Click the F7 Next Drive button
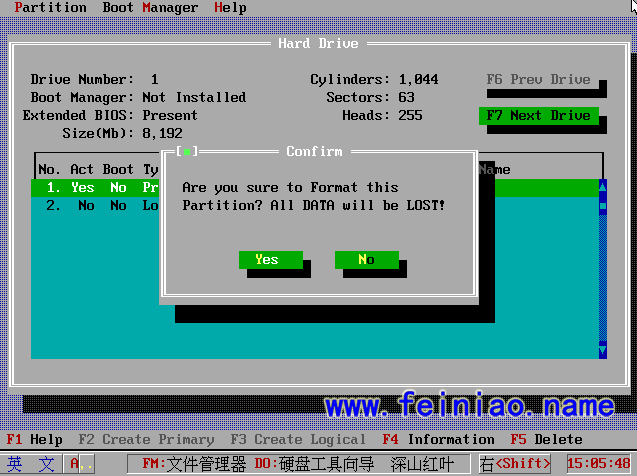 (539, 116)
